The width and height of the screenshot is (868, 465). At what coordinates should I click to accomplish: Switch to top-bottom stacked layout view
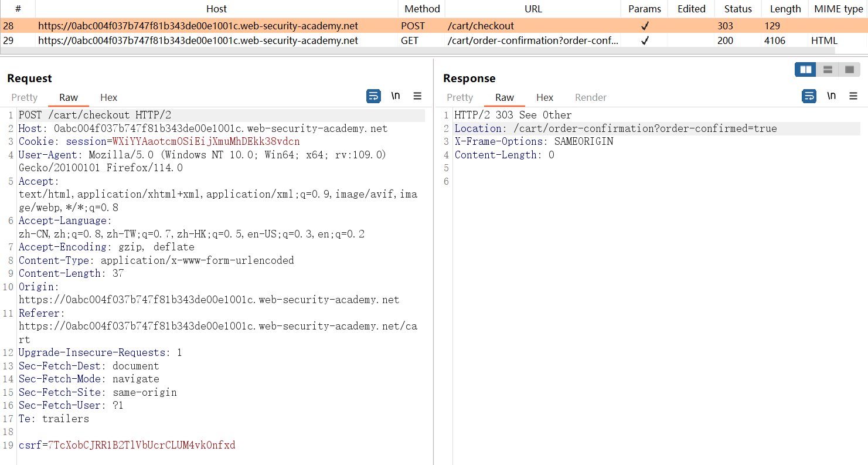coord(828,70)
